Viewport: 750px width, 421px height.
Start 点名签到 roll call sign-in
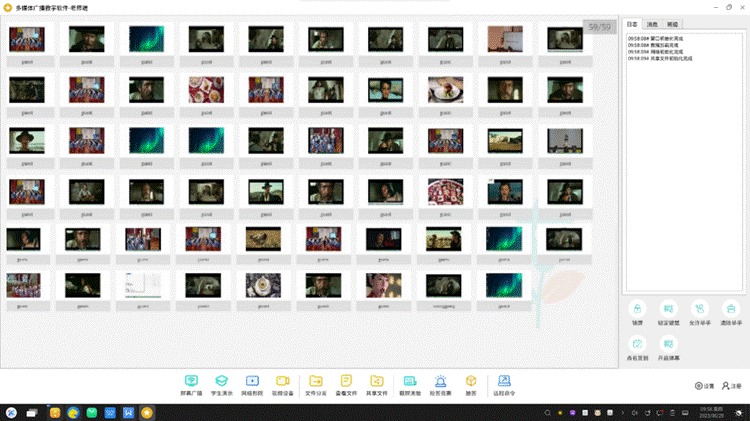pyautogui.click(x=637, y=347)
